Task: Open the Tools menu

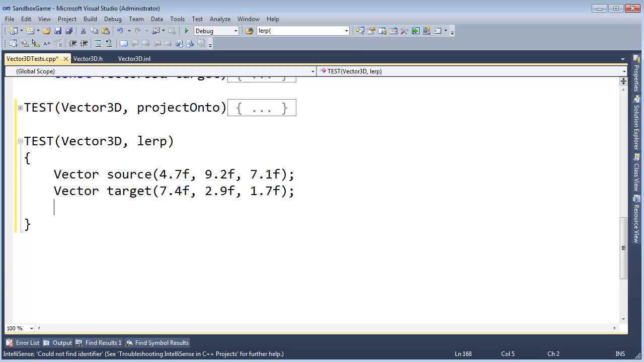Action: pos(177,19)
